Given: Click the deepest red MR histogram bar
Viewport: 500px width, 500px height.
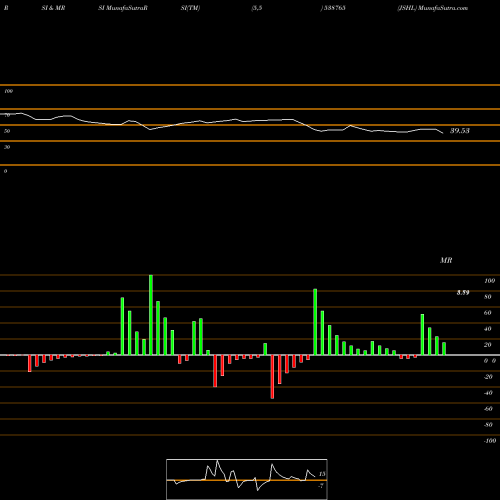Looking at the screenshot, I should tap(272, 377).
